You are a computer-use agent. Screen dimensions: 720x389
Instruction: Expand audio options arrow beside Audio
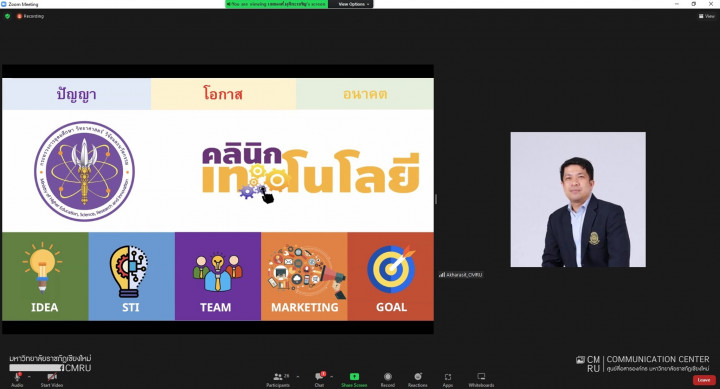(x=29, y=377)
